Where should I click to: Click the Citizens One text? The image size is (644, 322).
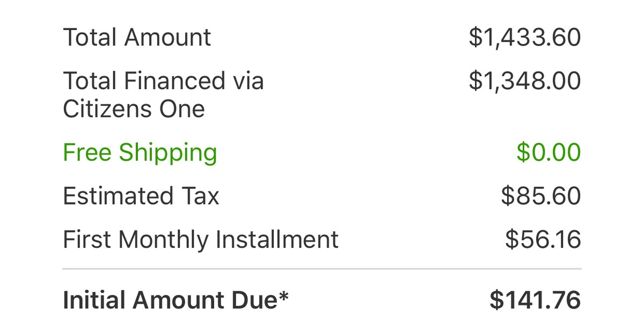(134, 109)
